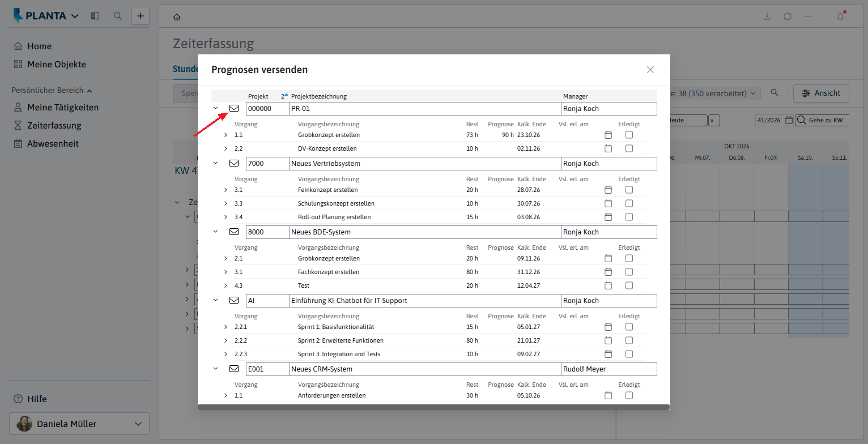Check Erledigt for DV-Konzept erstellen

tap(629, 148)
